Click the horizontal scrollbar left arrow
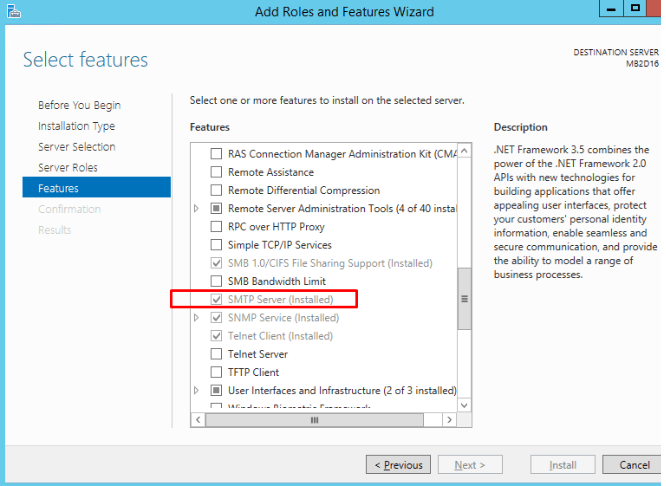 coord(198,420)
